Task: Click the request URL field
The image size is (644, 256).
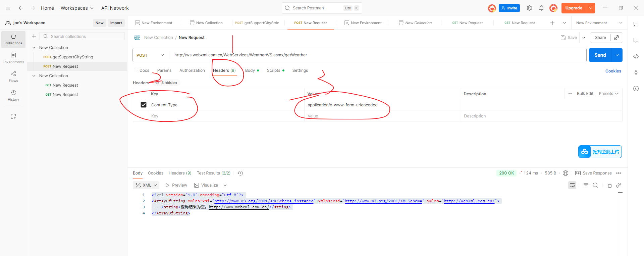Action: [378, 55]
